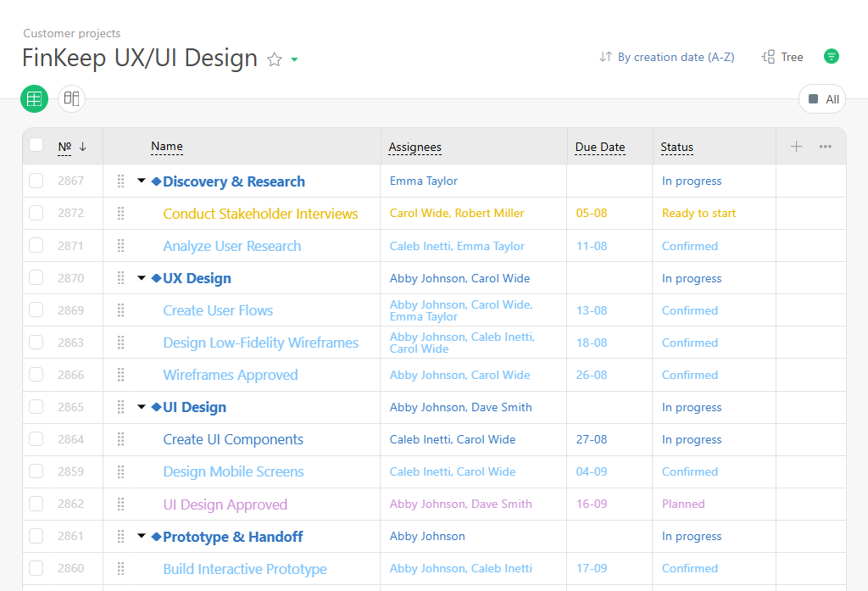Image resolution: width=868 pixels, height=591 pixels.
Task: Sort by the № column arrow
Action: 83,147
